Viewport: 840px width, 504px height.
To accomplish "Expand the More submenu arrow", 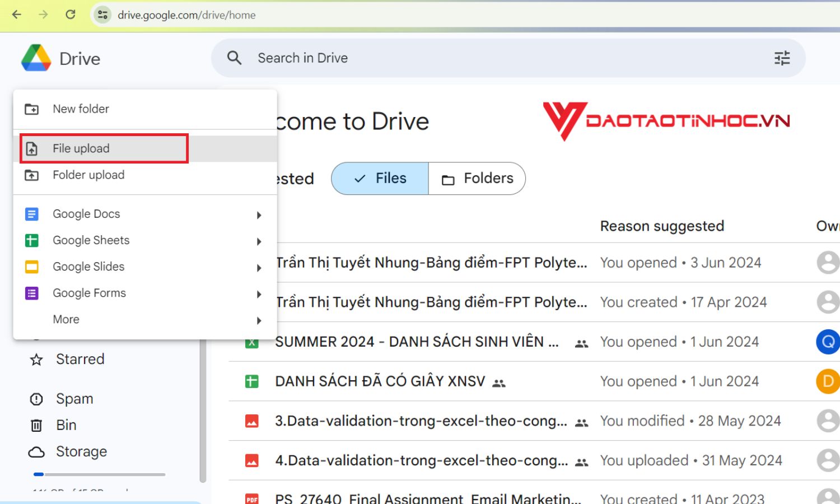I will pyautogui.click(x=259, y=320).
